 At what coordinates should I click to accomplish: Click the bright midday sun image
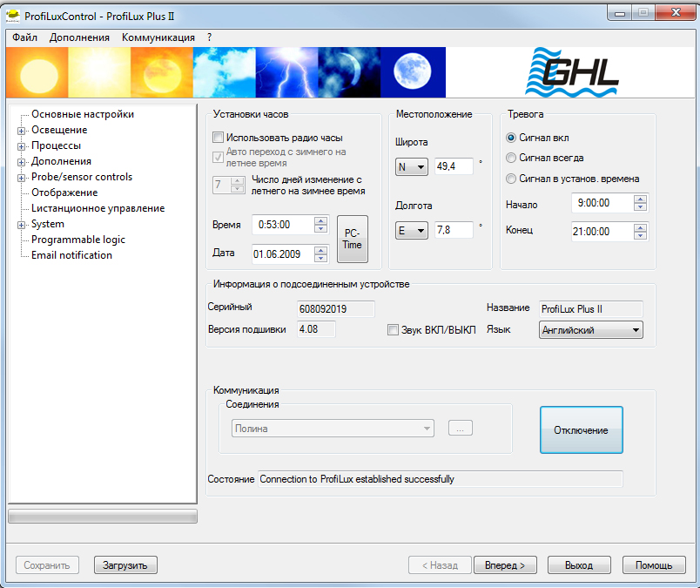99,72
